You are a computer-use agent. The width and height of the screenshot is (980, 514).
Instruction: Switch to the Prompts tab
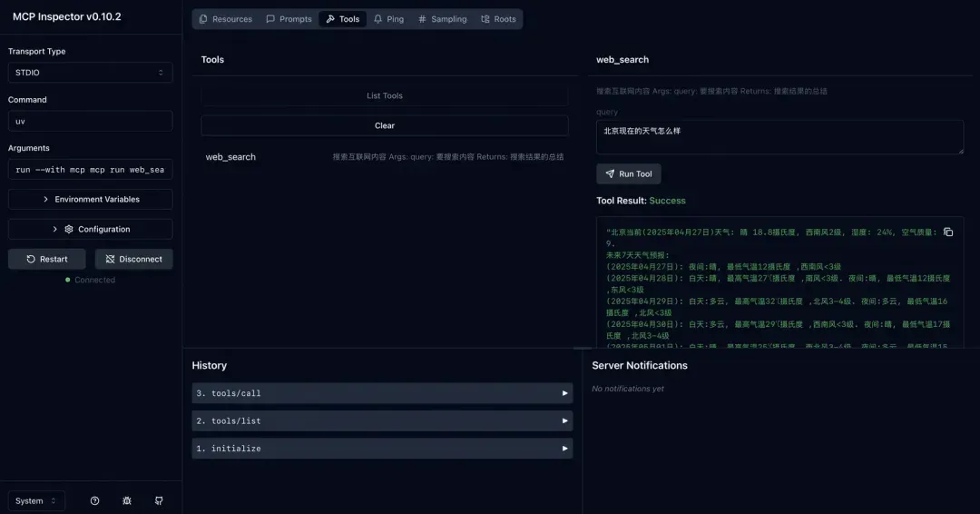click(289, 19)
